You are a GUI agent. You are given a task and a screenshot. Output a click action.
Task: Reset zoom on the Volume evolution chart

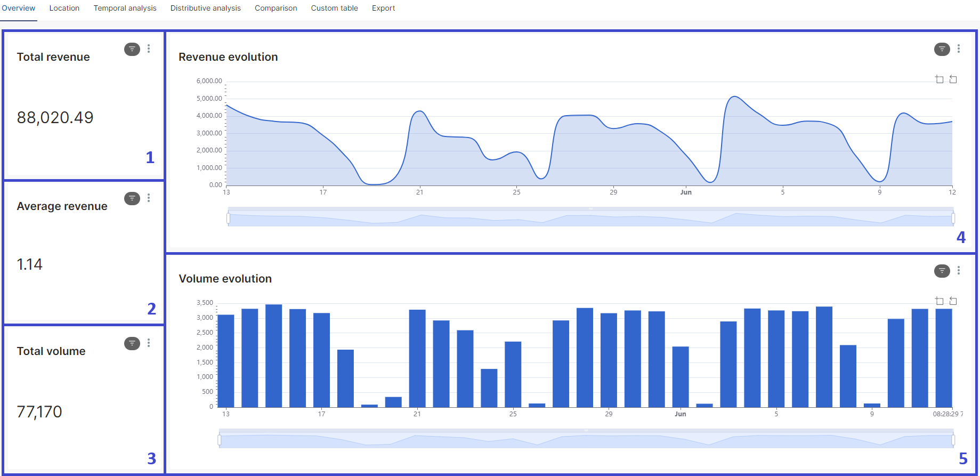tap(953, 301)
